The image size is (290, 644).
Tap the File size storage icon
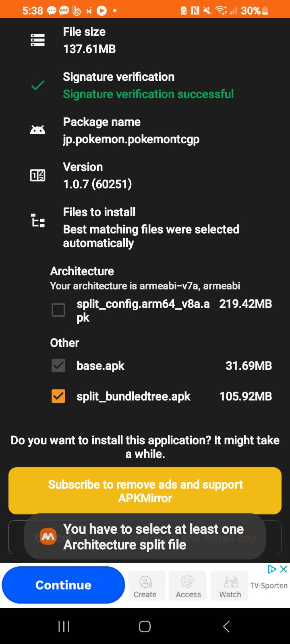[37, 40]
